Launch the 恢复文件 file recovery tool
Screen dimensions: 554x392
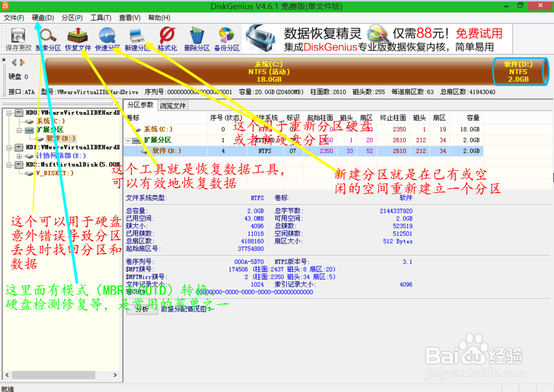[x=78, y=39]
